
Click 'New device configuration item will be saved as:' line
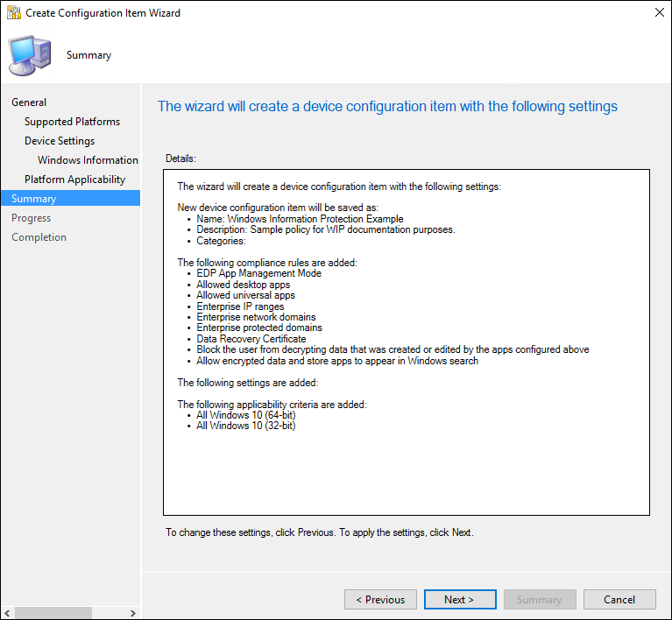pyautogui.click(x=278, y=208)
